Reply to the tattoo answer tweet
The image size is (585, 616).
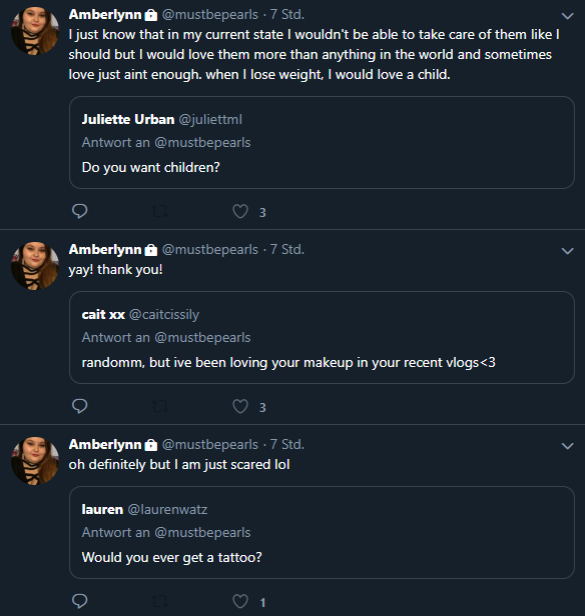80,601
